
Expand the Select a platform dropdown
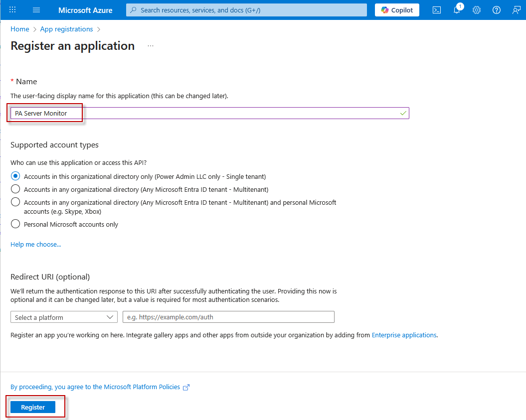(x=64, y=317)
